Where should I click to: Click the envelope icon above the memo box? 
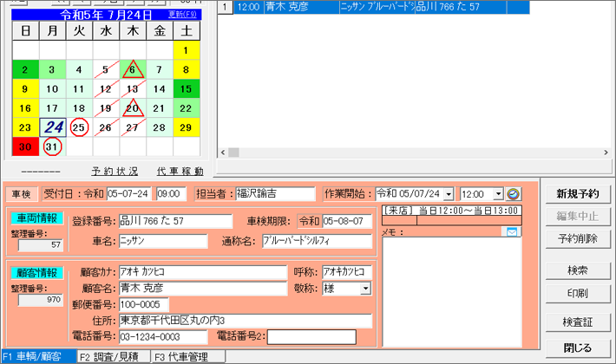pyautogui.click(x=512, y=231)
